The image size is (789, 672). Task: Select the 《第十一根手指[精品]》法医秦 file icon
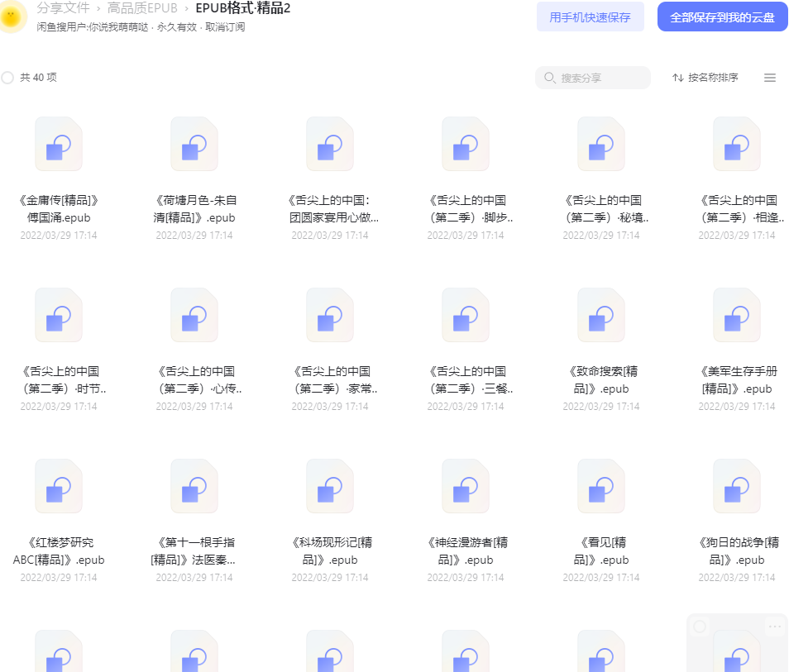[194, 486]
